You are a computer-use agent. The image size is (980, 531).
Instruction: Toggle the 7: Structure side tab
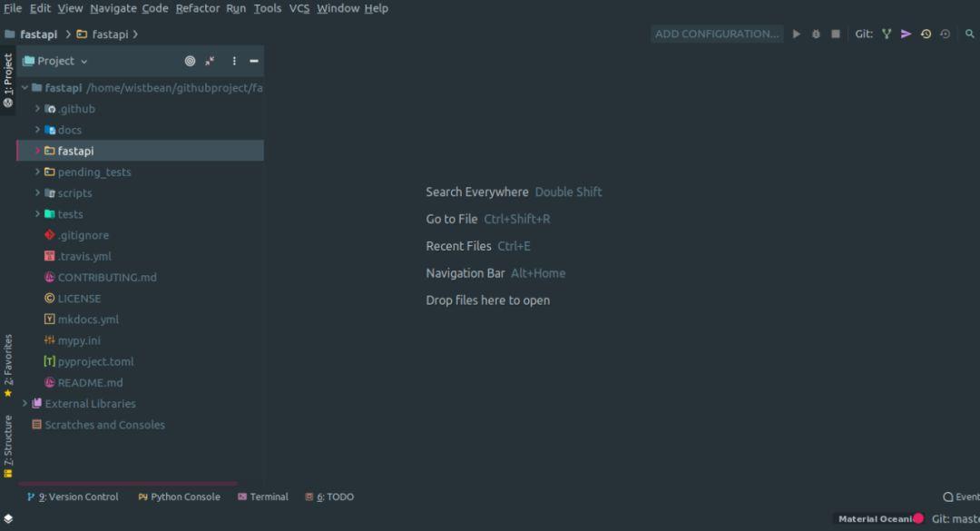click(7, 446)
